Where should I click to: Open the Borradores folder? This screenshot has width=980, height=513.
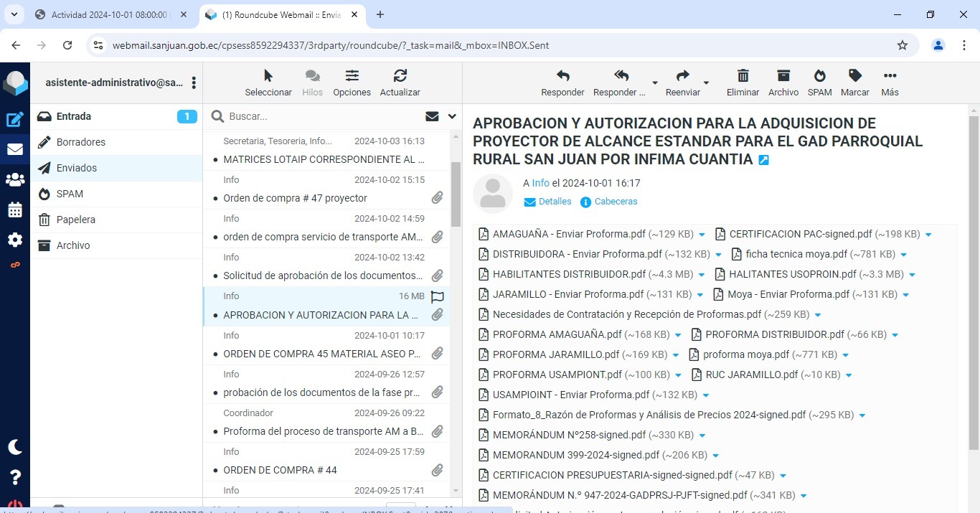click(x=81, y=142)
